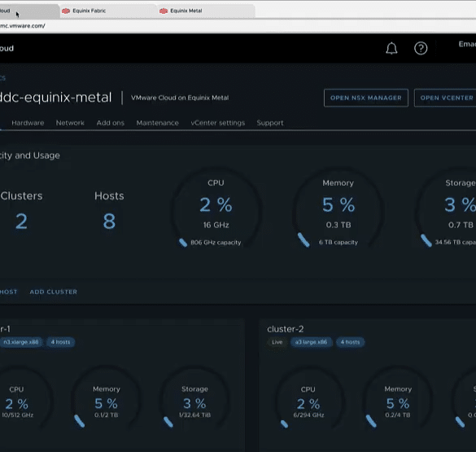Open the Add ons tab
The width and height of the screenshot is (476, 452).
pyautogui.click(x=111, y=123)
